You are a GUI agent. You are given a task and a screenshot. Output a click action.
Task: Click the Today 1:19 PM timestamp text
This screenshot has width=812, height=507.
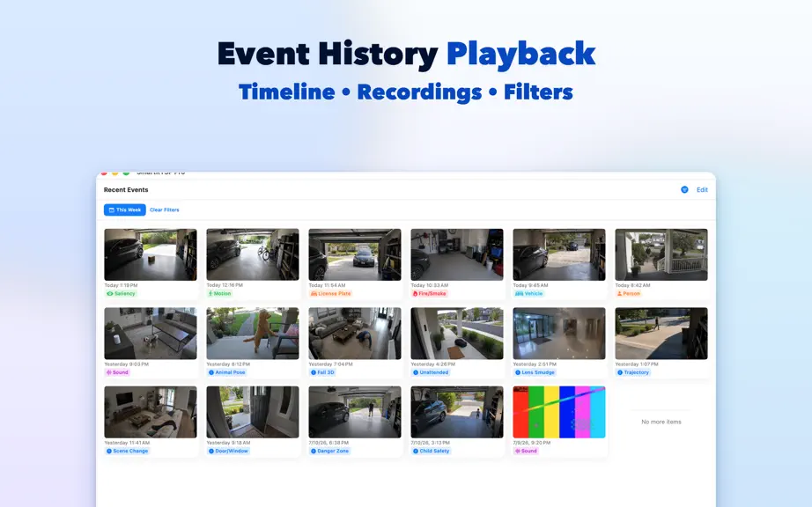[x=122, y=285]
